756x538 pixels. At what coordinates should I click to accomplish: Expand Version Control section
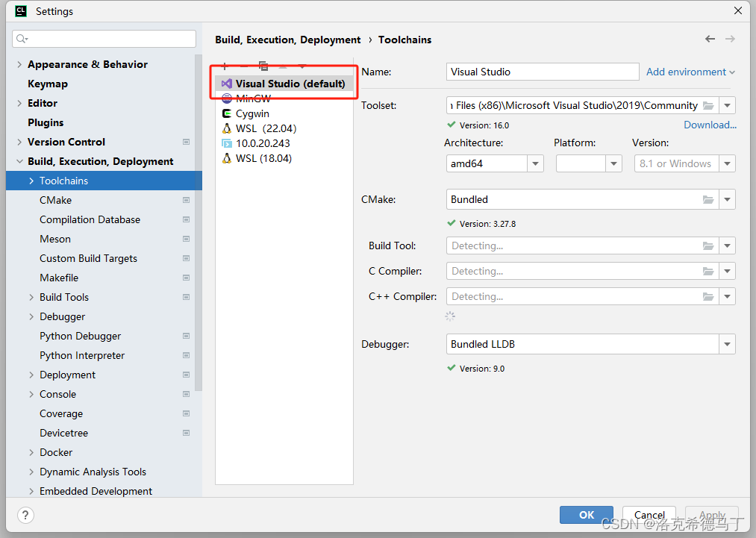19,143
